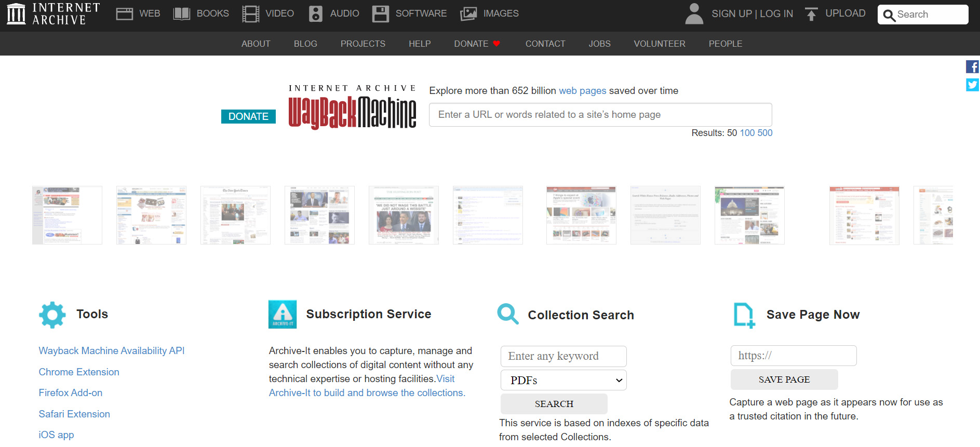The image size is (980, 447).
Task: Set results count to 500
Action: 765,133
